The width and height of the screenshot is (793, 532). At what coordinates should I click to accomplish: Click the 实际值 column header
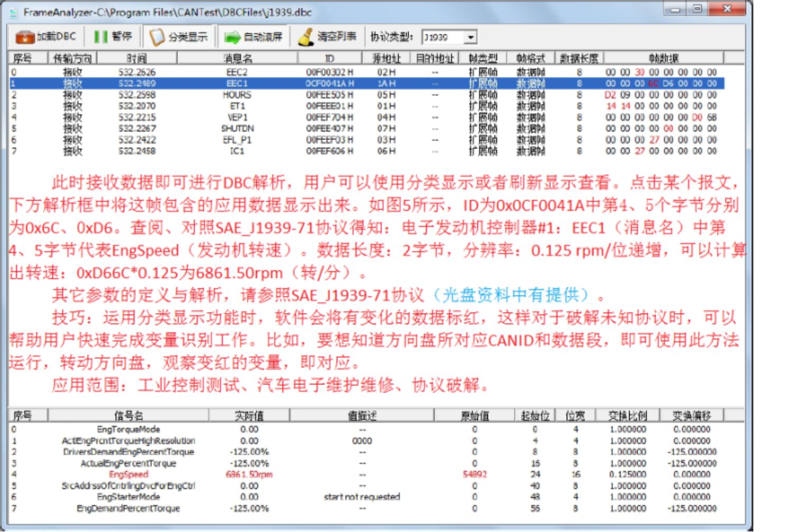point(249,416)
